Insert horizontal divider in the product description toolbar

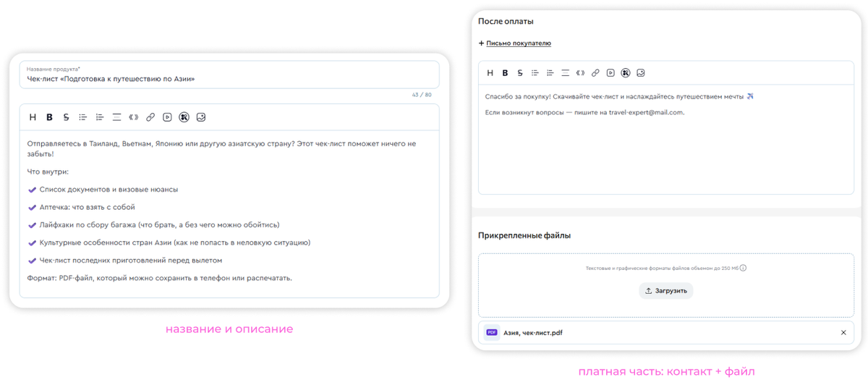pyautogui.click(x=116, y=117)
